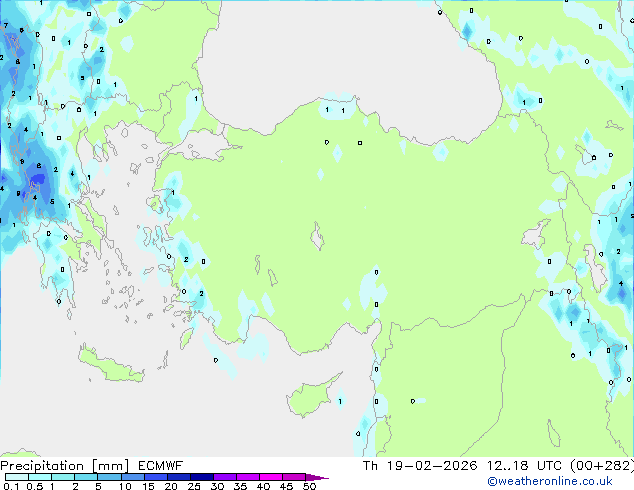This screenshot has height=490, width=634.
Task: Click the above-50 mm legend arrow tip
Action: (x=317, y=477)
